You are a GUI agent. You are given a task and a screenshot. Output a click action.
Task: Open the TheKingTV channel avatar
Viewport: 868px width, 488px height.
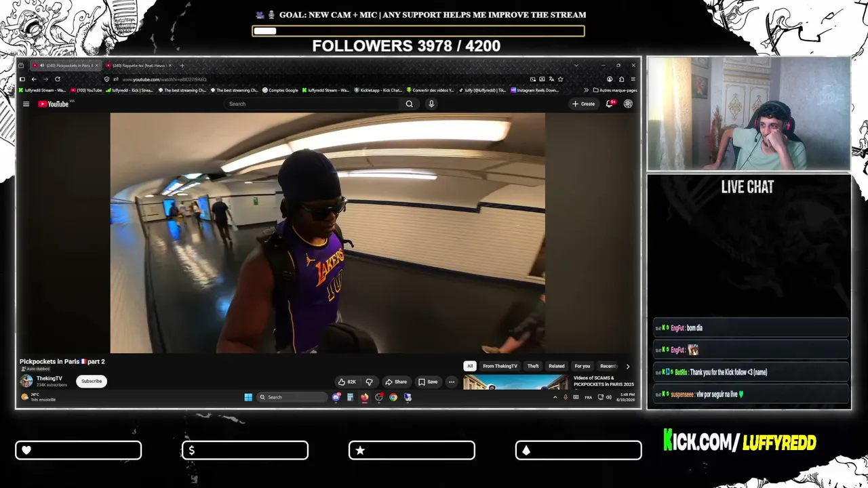coord(26,381)
